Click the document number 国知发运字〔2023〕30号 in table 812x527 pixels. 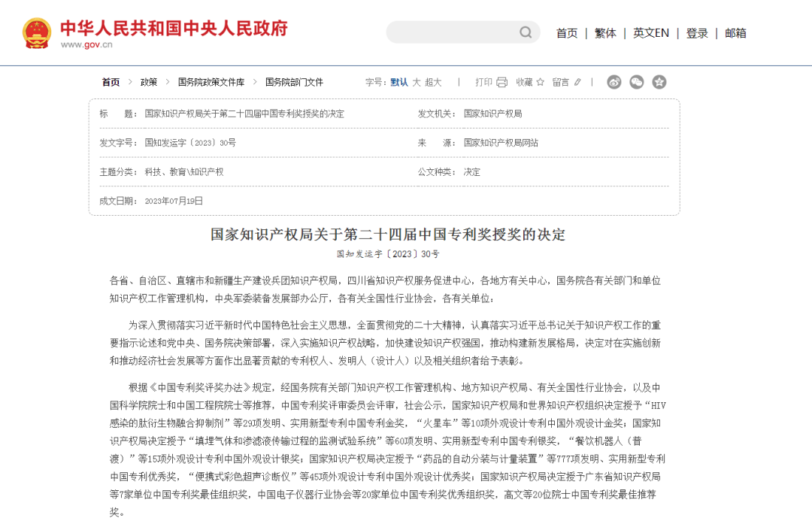coord(190,143)
